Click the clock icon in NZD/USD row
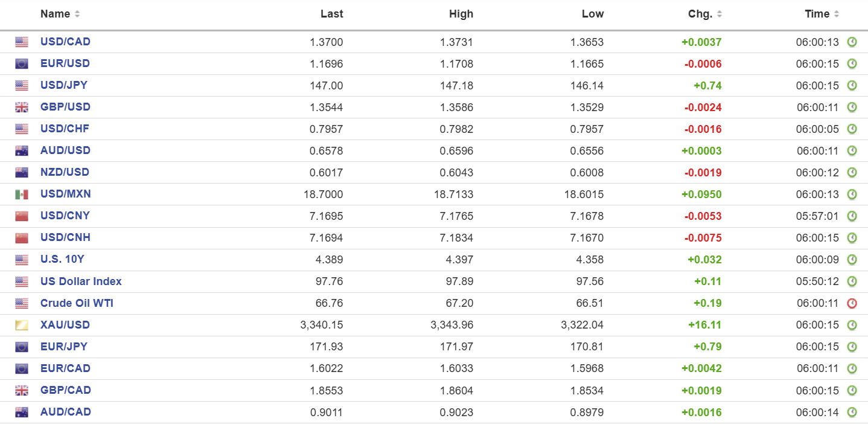This screenshot has height=424, width=868. tap(852, 173)
